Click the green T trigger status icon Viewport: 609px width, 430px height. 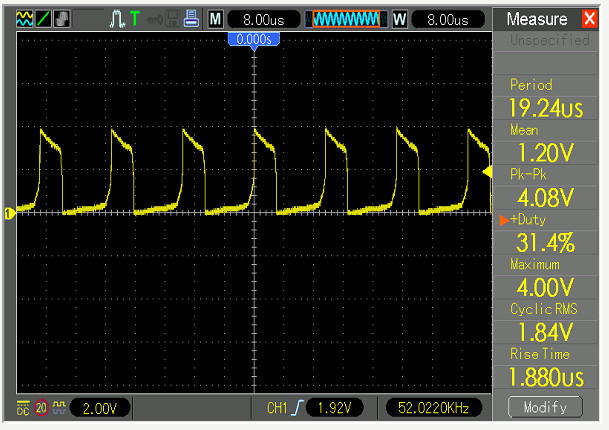click(x=134, y=19)
